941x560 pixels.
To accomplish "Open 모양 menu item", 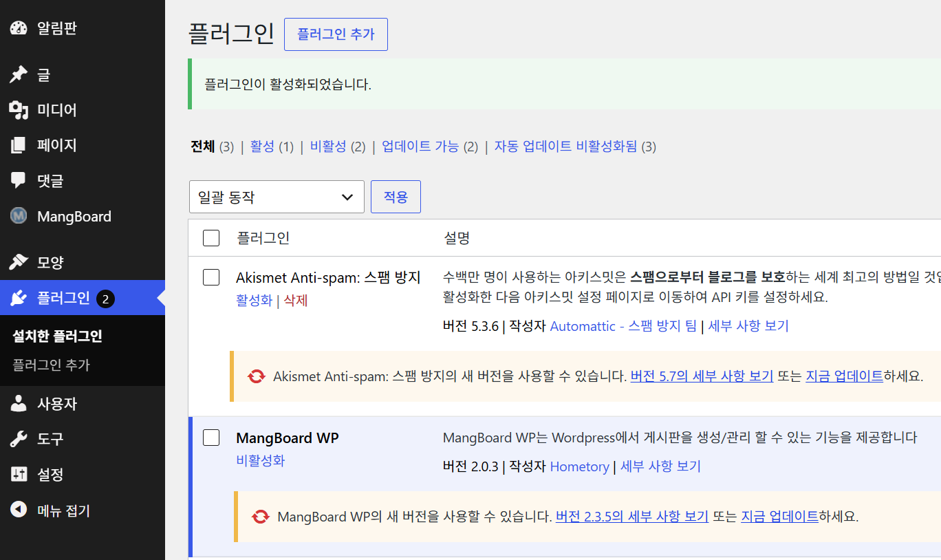I will click(x=83, y=262).
